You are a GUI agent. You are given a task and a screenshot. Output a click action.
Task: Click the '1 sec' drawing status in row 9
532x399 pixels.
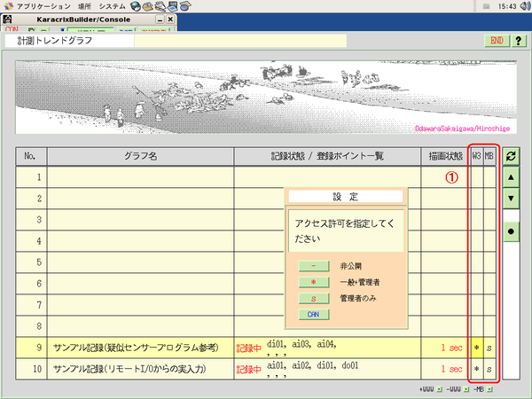click(451, 348)
